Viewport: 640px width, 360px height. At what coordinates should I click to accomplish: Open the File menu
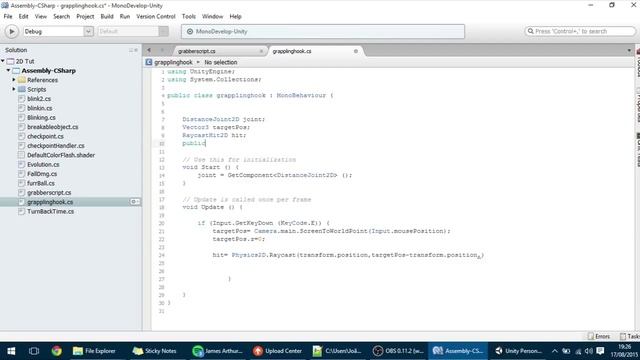point(8,16)
